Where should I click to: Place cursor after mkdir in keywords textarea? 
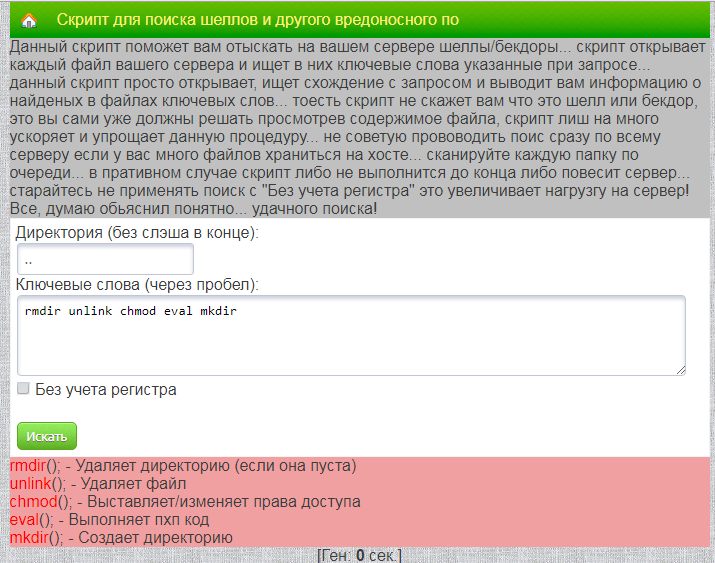(238, 311)
